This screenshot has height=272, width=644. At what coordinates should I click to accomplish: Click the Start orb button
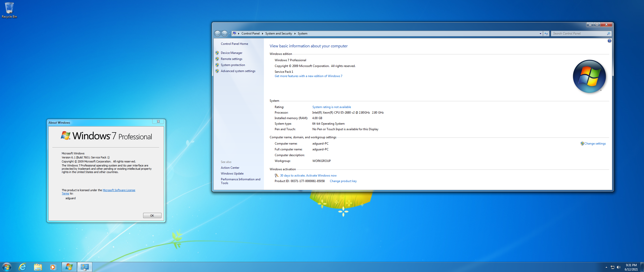pyautogui.click(x=7, y=267)
